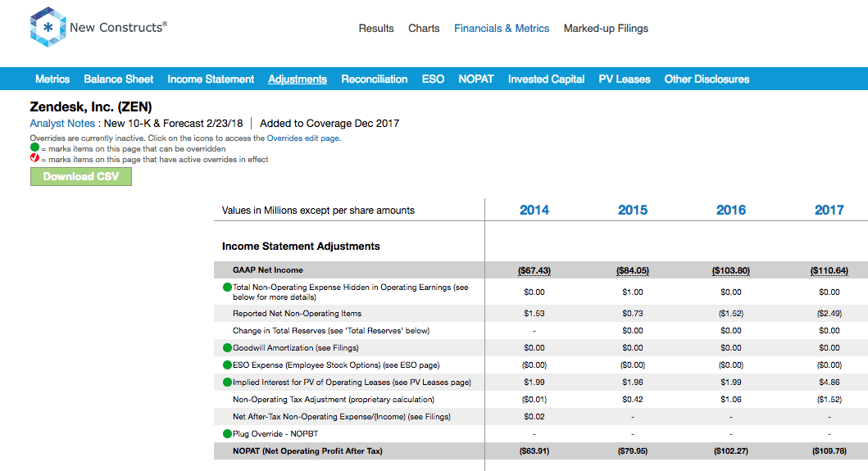The width and height of the screenshot is (868, 471).
Task: Click the 2017 column year header
Action: click(829, 210)
